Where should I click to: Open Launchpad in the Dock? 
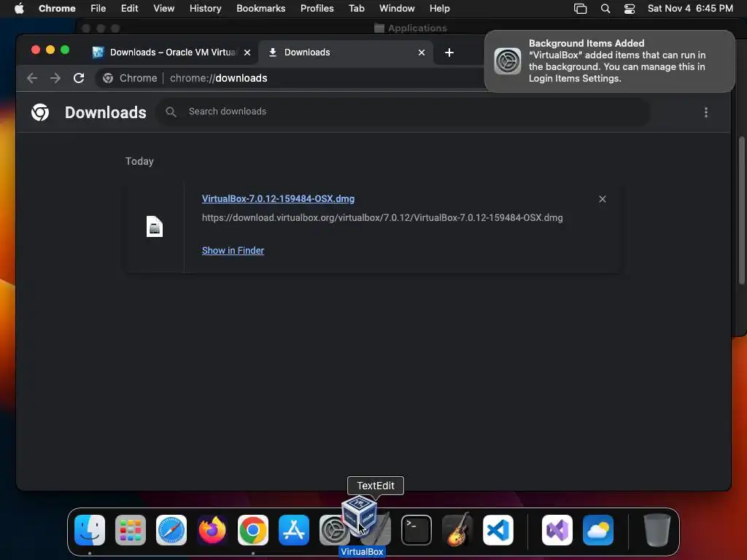click(131, 530)
